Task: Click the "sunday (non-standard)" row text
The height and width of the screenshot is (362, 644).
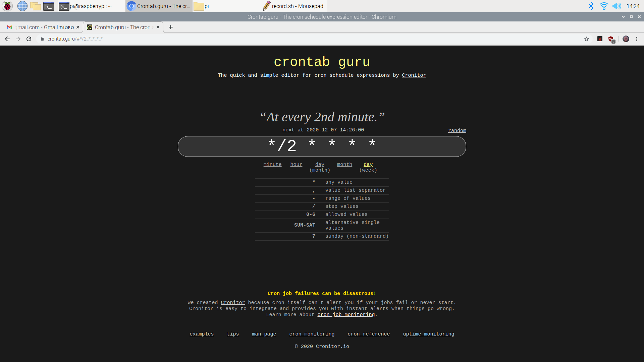Action: pyautogui.click(x=357, y=236)
